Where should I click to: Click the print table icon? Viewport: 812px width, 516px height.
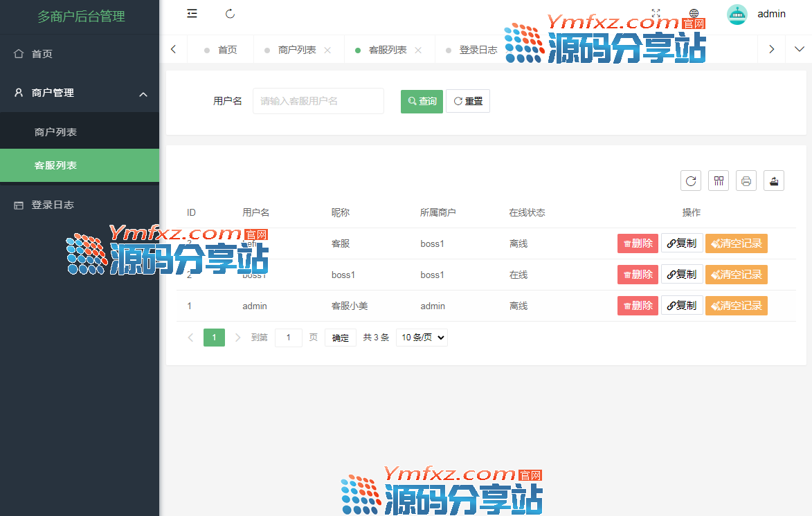click(746, 181)
